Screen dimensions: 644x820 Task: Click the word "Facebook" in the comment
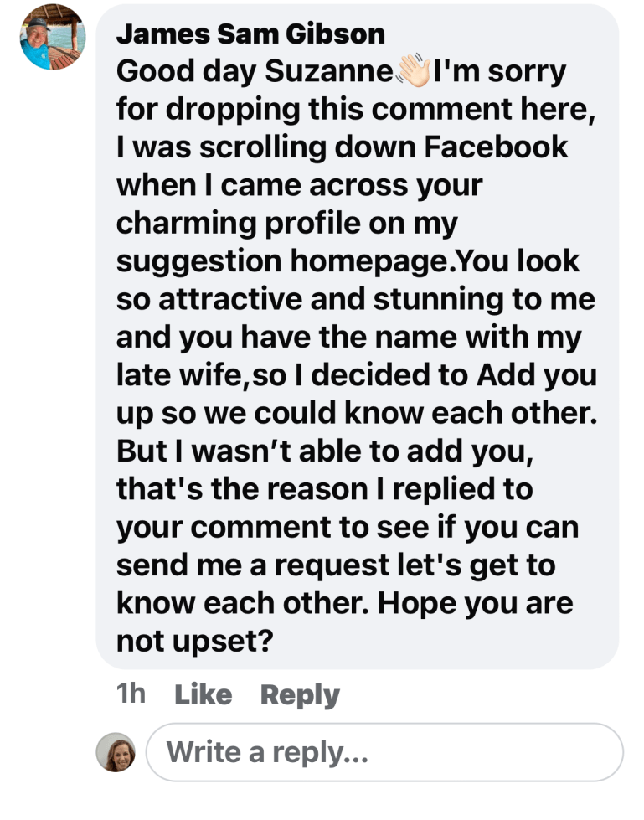[x=496, y=147]
